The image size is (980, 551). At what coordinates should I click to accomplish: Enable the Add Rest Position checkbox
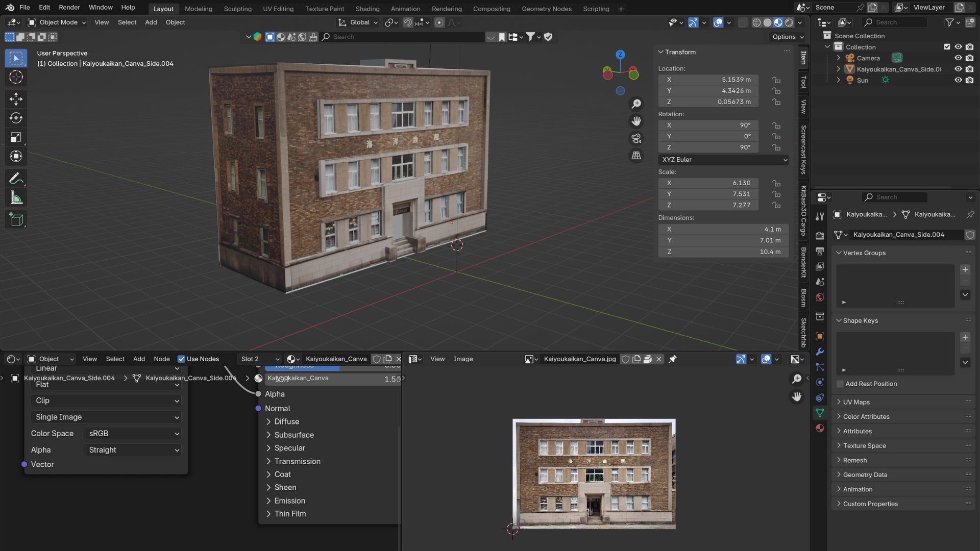pos(840,384)
